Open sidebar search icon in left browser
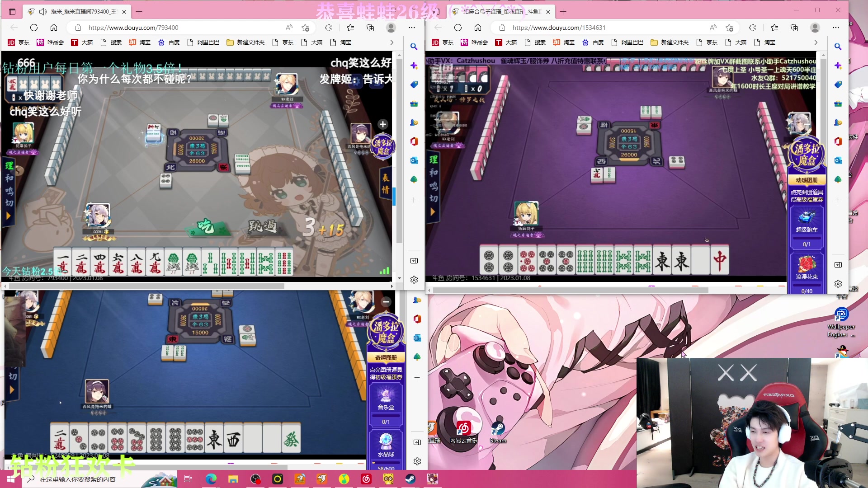The width and height of the screenshot is (868, 488). (414, 47)
